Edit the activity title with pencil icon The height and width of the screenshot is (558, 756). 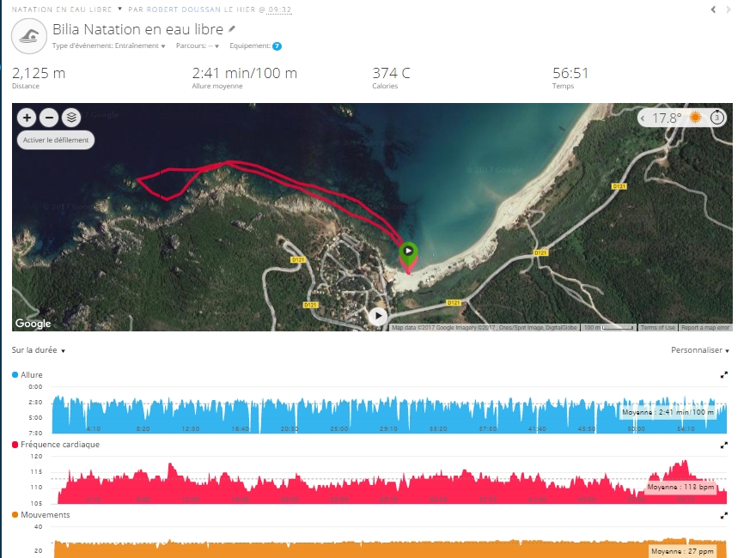click(232, 29)
